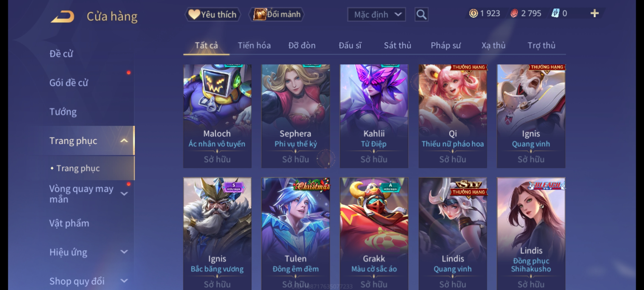Select the Pháp sư tab
Image resolution: width=644 pixels, height=290 pixels.
click(446, 45)
